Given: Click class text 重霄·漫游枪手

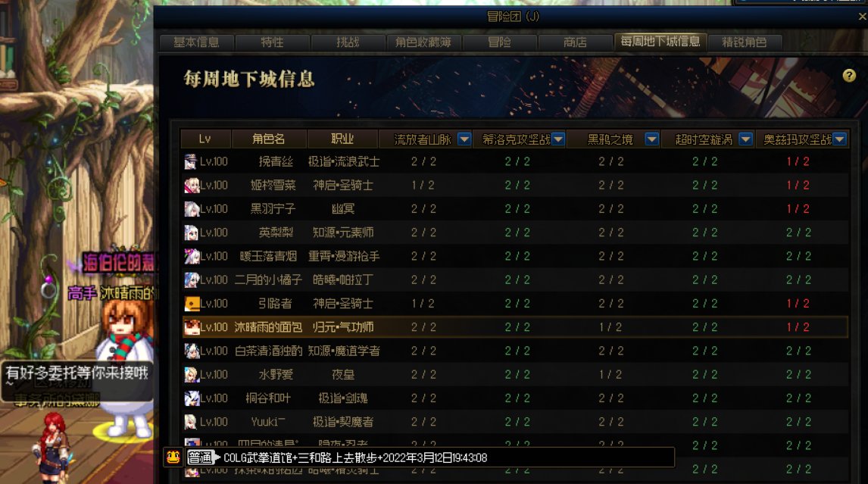Looking at the screenshot, I should [344, 257].
